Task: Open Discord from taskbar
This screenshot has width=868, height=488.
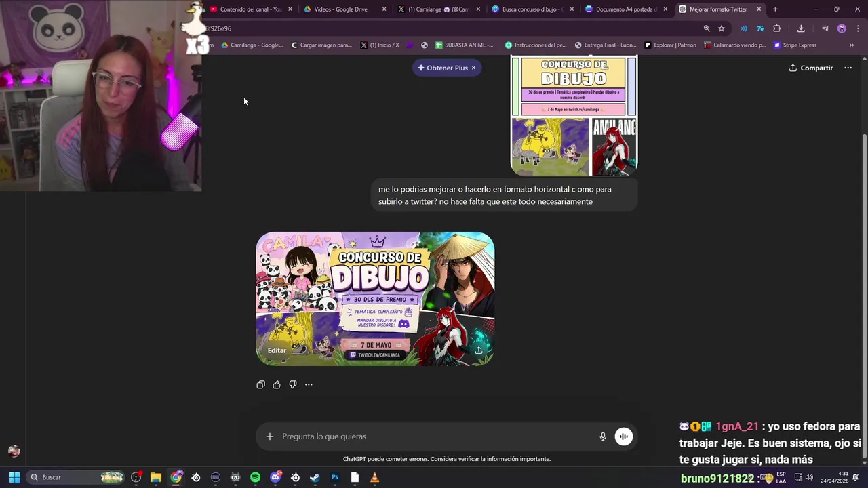Action: point(275,477)
